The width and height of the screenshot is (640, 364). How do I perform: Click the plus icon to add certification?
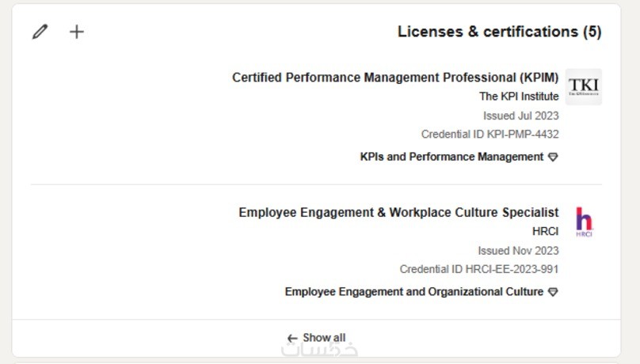point(76,32)
